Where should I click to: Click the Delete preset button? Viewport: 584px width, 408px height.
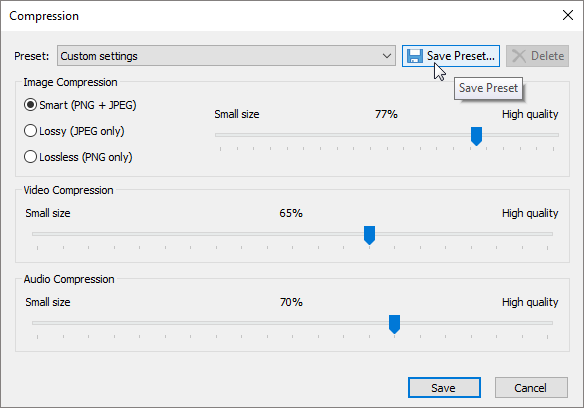point(537,56)
